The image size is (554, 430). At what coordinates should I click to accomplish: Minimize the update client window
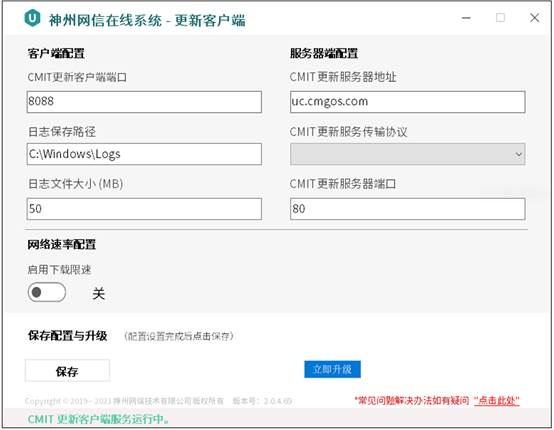point(466,18)
